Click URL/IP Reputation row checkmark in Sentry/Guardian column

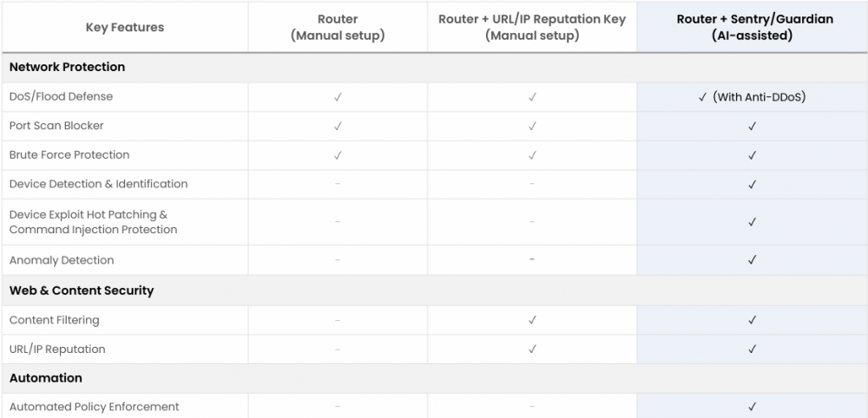[752, 349]
